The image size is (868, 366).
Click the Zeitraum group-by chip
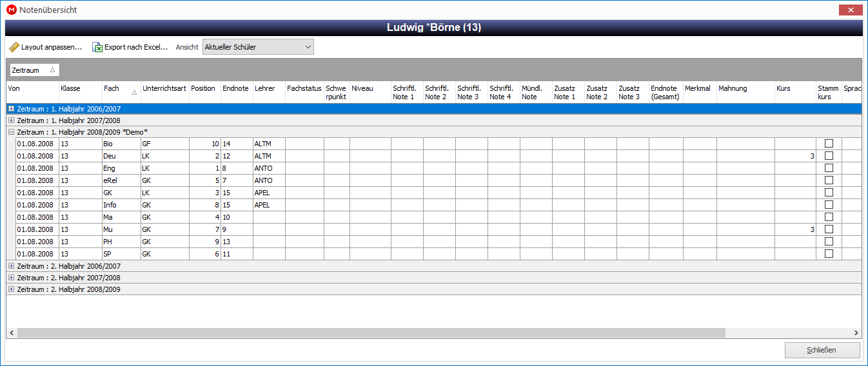click(x=34, y=70)
